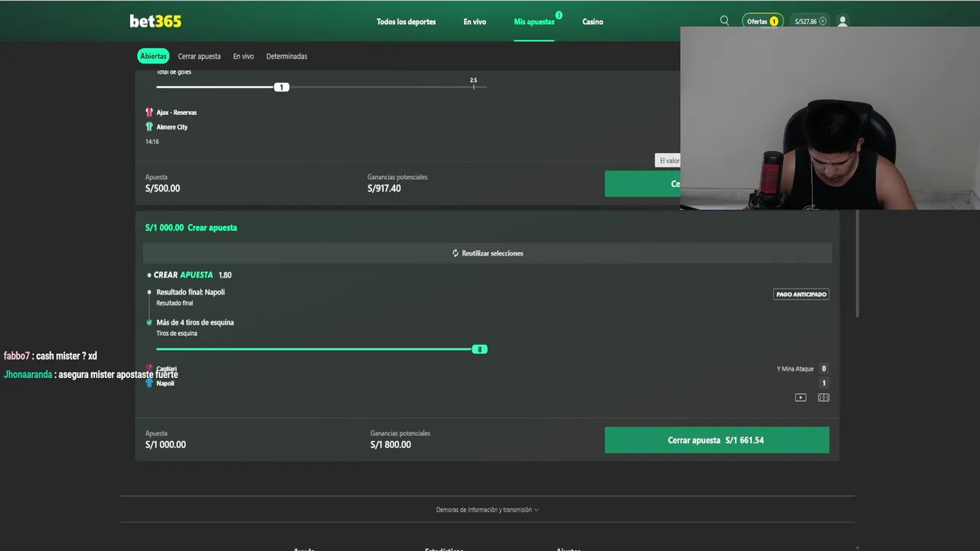Click the page scrollbar thumb
Image resolution: width=980 pixels, height=551 pixels.
tap(857, 264)
